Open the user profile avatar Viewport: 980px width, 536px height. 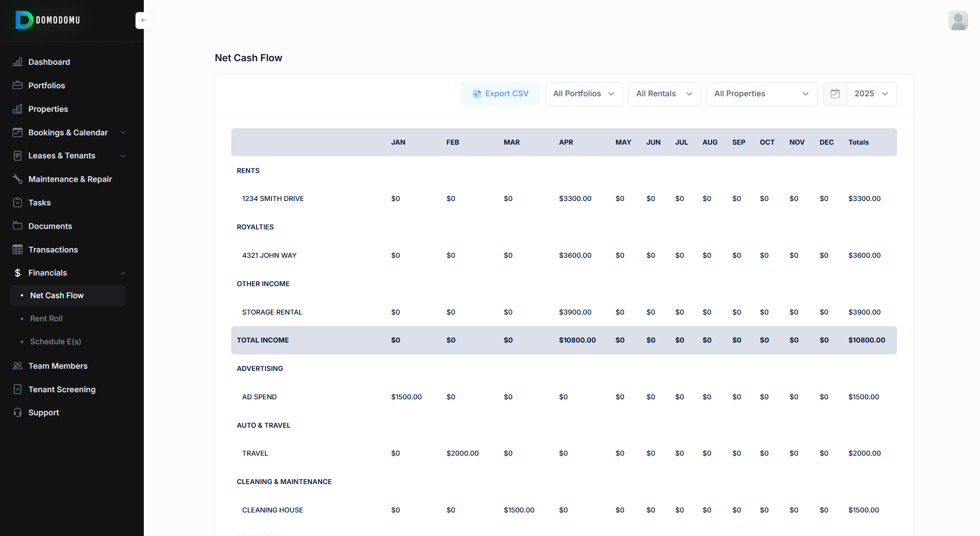tap(958, 20)
